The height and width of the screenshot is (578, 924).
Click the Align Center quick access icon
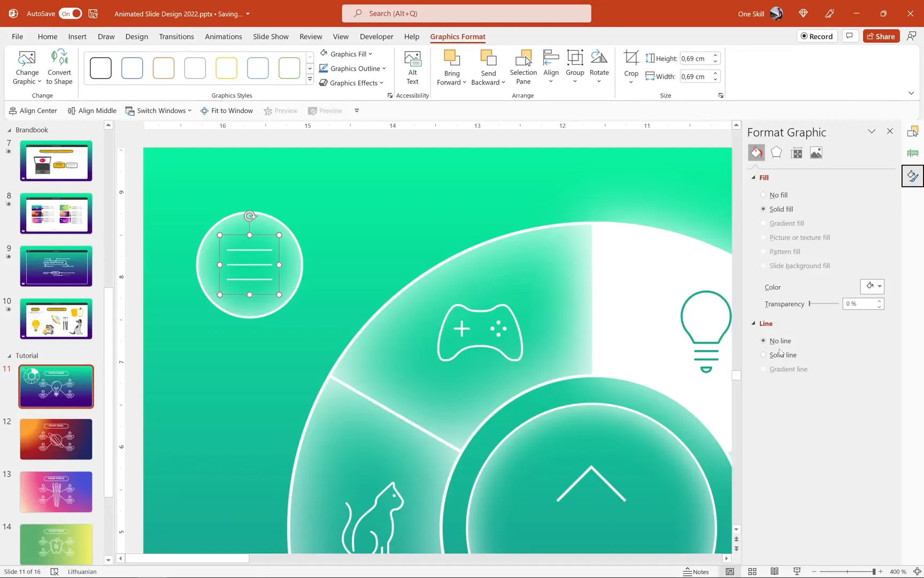[13, 111]
